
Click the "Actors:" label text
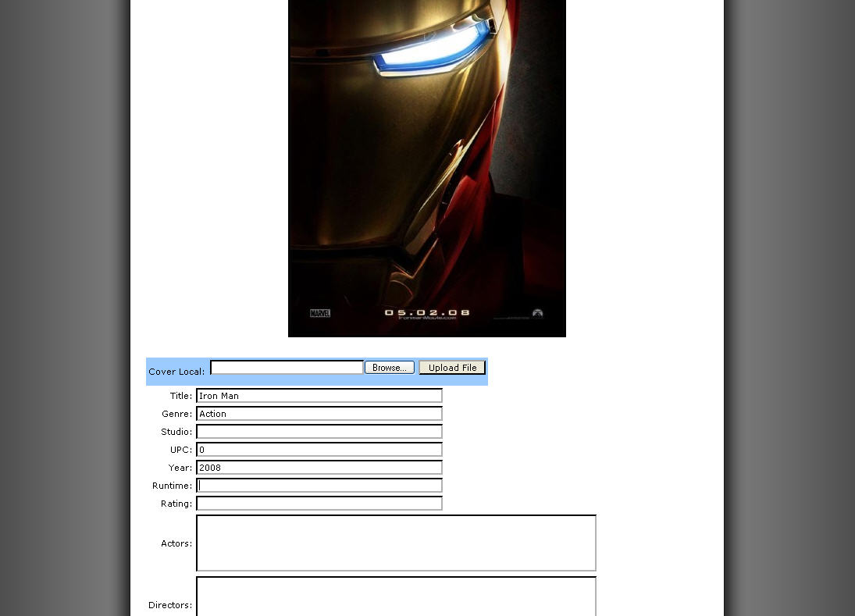176,543
